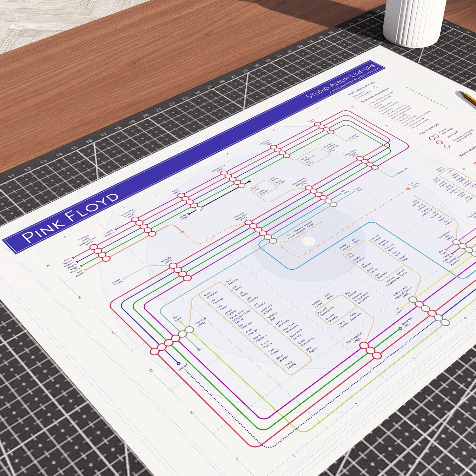
Task: Click the name "Lee Ritenour"
Action: pyautogui.click(x=245, y=325)
